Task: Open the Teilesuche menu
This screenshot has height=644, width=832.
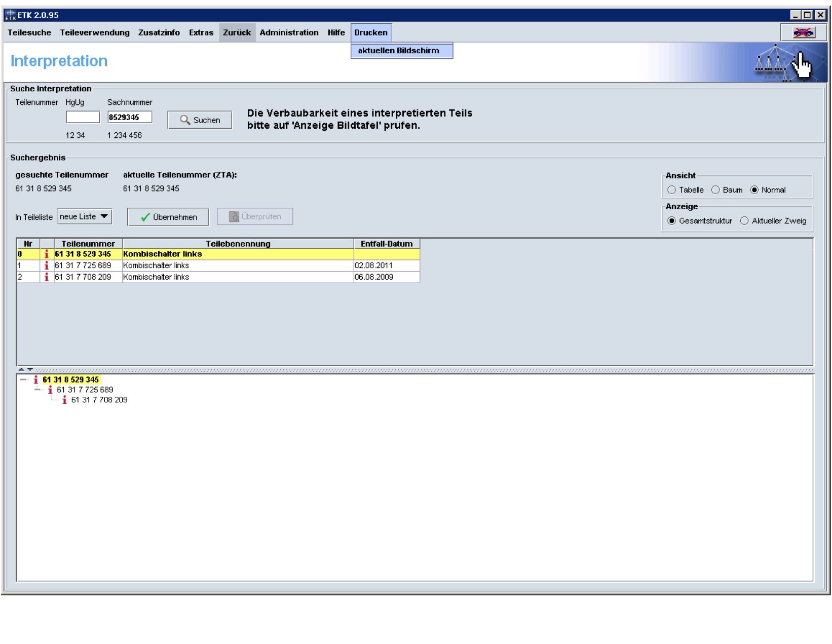Action: point(29,32)
